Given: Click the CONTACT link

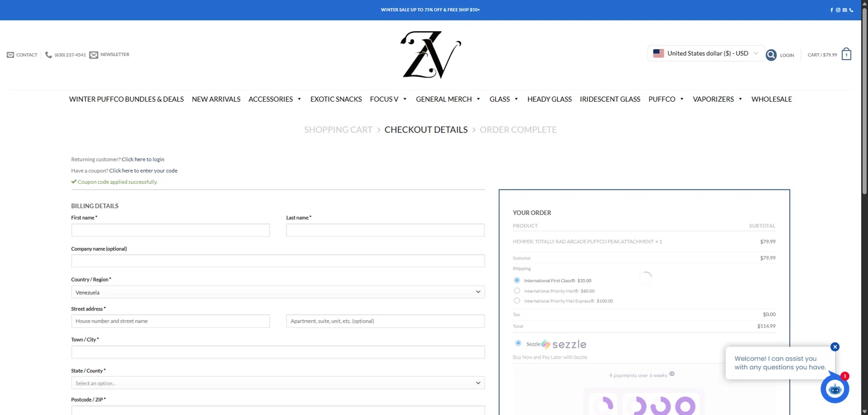Looking at the screenshot, I should 27,55.
